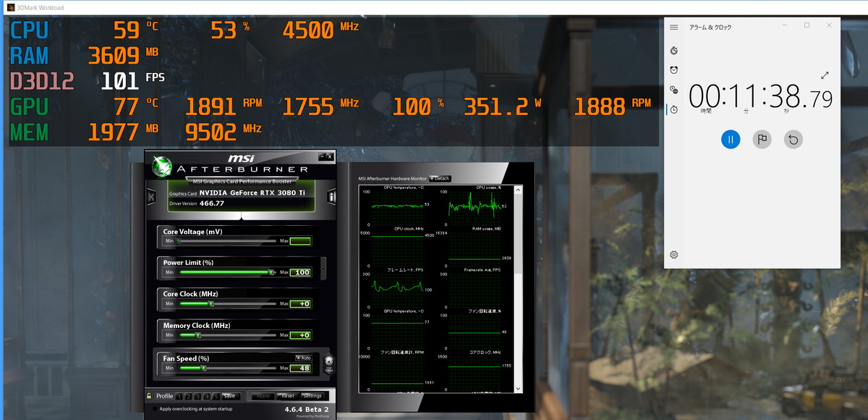The height and width of the screenshot is (420, 868).
Task: Reset Afterburner settings to default
Action: click(288, 396)
